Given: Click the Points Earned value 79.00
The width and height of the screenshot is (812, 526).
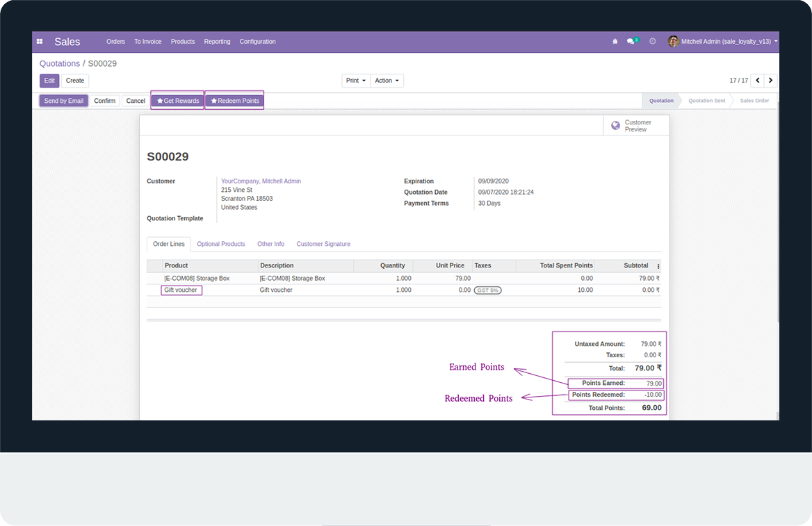Looking at the screenshot, I should click(x=654, y=384).
